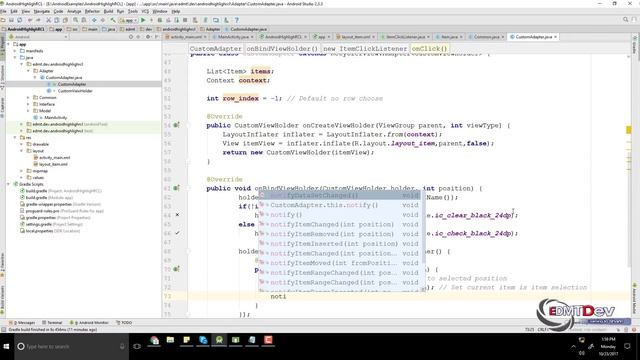The image size is (640, 360).
Task: Click the Make Project hammer icon
Action: 113,20
